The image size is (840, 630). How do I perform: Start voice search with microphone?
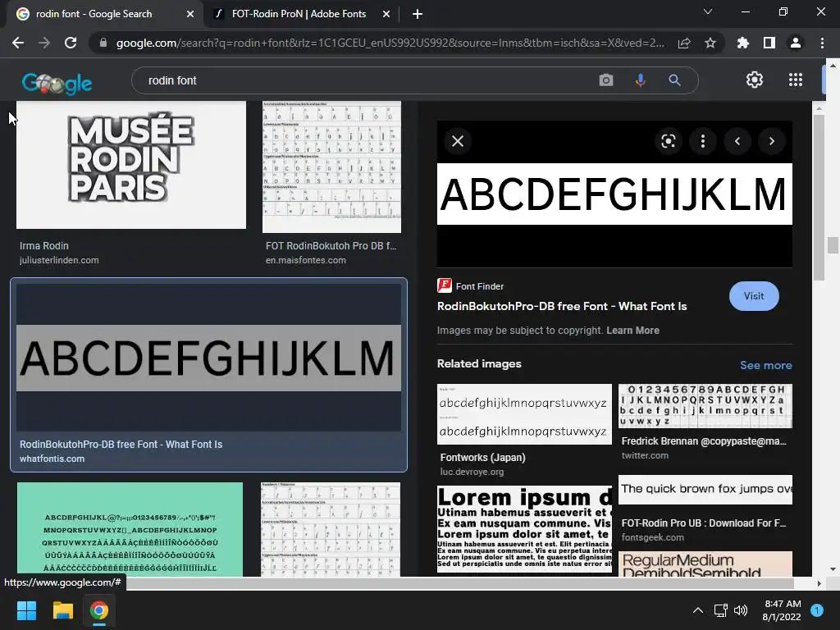click(640, 80)
